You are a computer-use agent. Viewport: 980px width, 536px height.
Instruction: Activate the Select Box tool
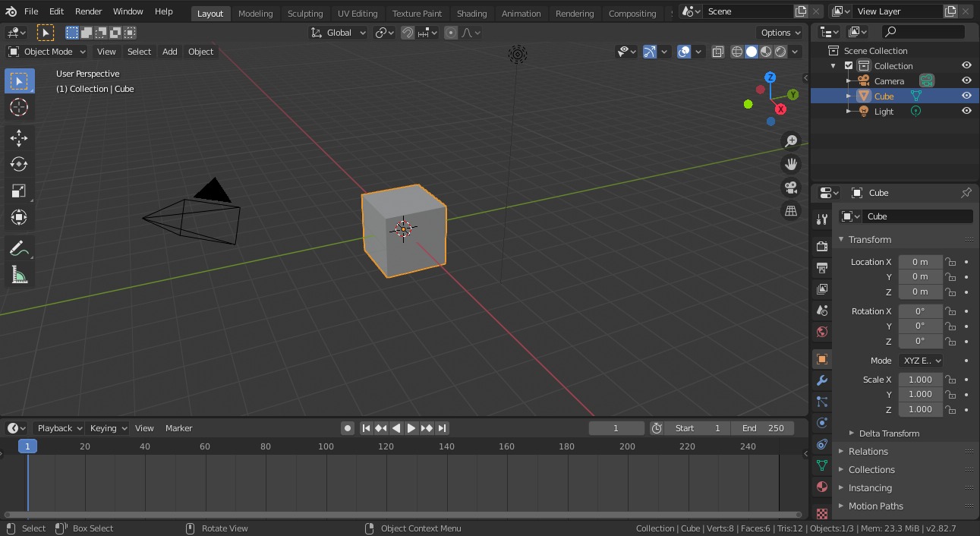click(x=19, y=80)
